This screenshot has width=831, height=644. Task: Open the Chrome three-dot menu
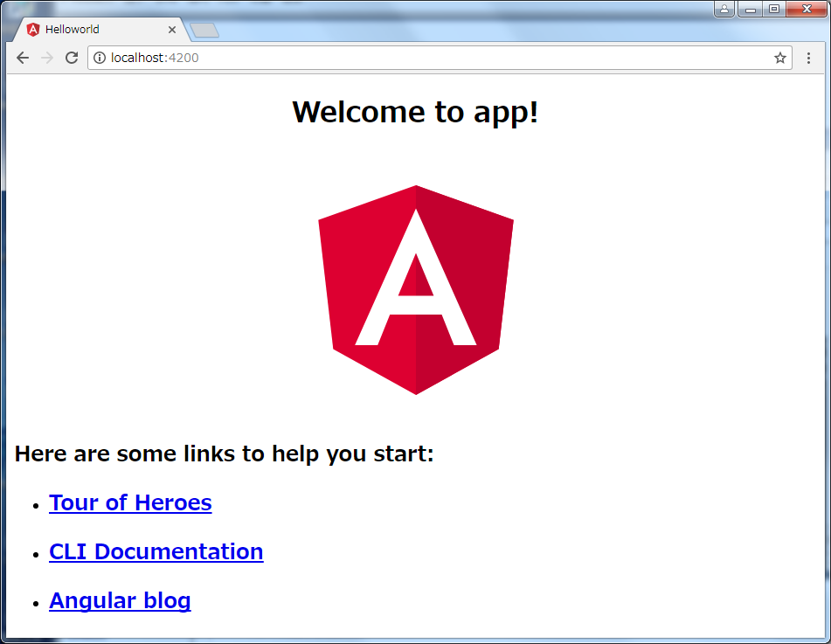click(808, 58)
